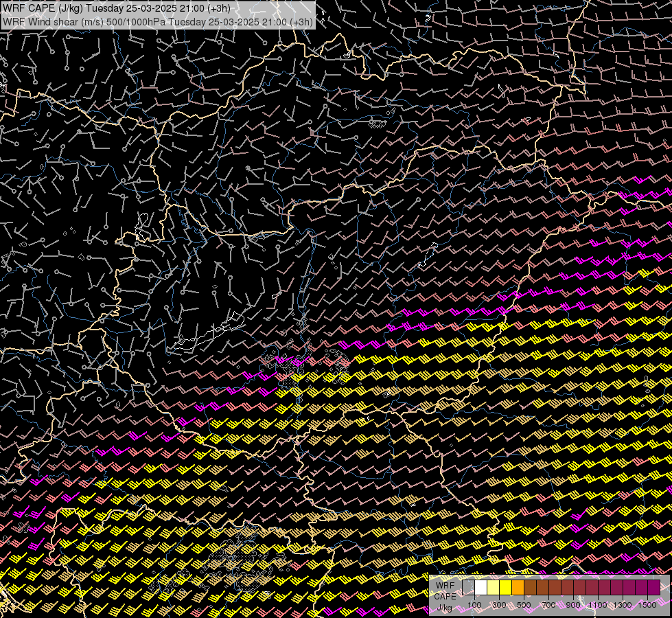Click the bright yellow CAPE legend swatch

(506, 587)
